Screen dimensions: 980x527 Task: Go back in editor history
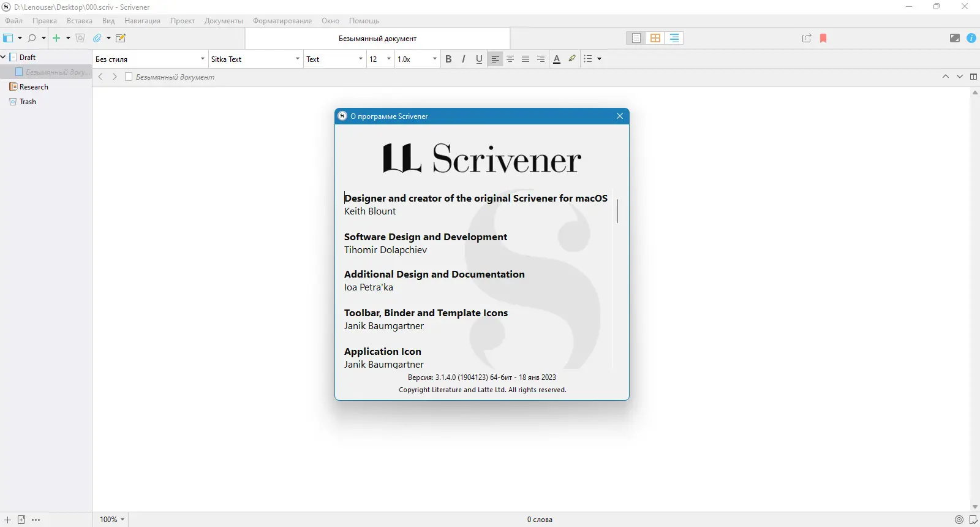coord(100,77)
